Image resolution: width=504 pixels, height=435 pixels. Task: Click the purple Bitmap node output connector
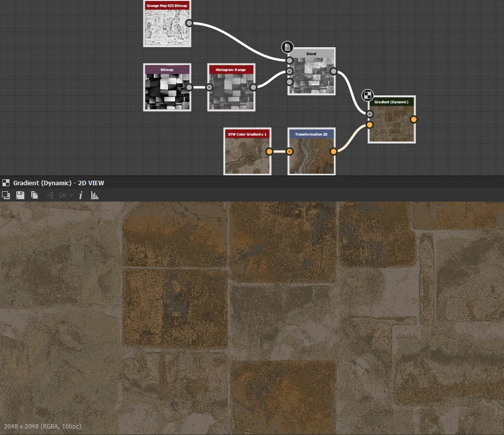(x=189, y=87)
